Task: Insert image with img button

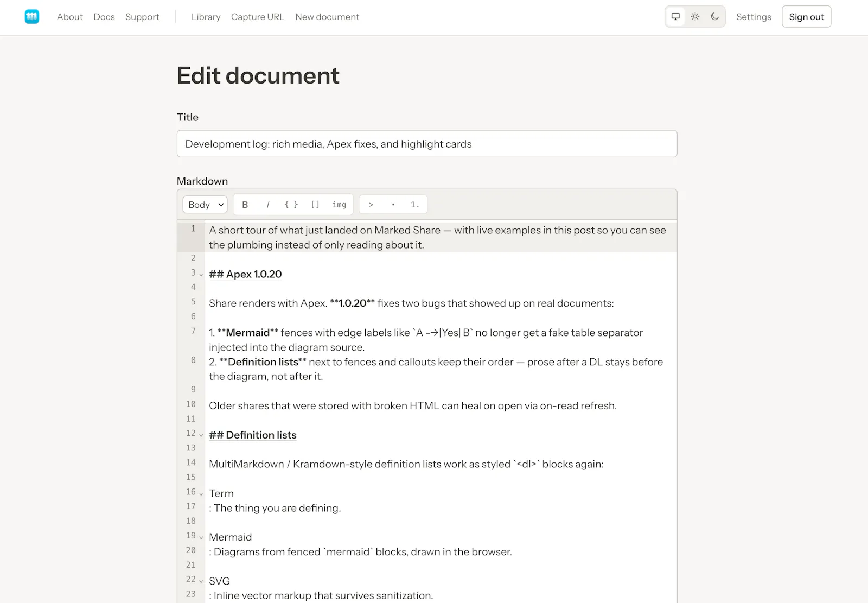Action: [x=339, y=205]
